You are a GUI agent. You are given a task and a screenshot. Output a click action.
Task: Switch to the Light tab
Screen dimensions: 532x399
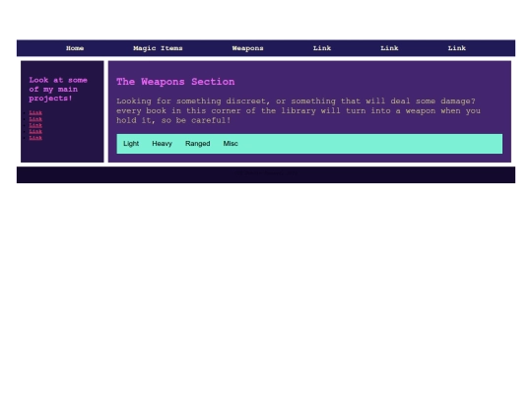point(131,144)
